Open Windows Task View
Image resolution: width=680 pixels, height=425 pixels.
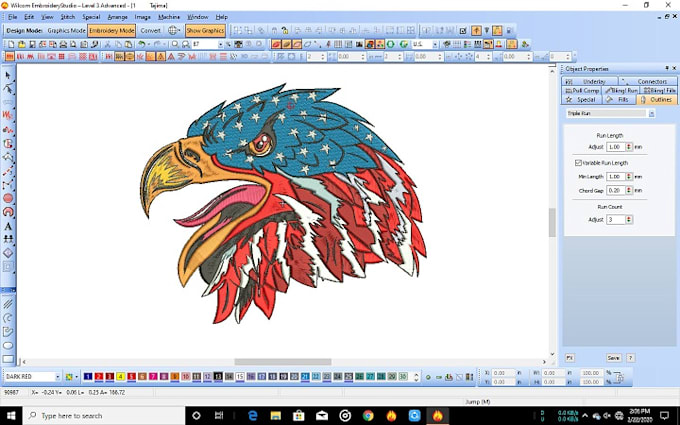click(x=219, y=415)
